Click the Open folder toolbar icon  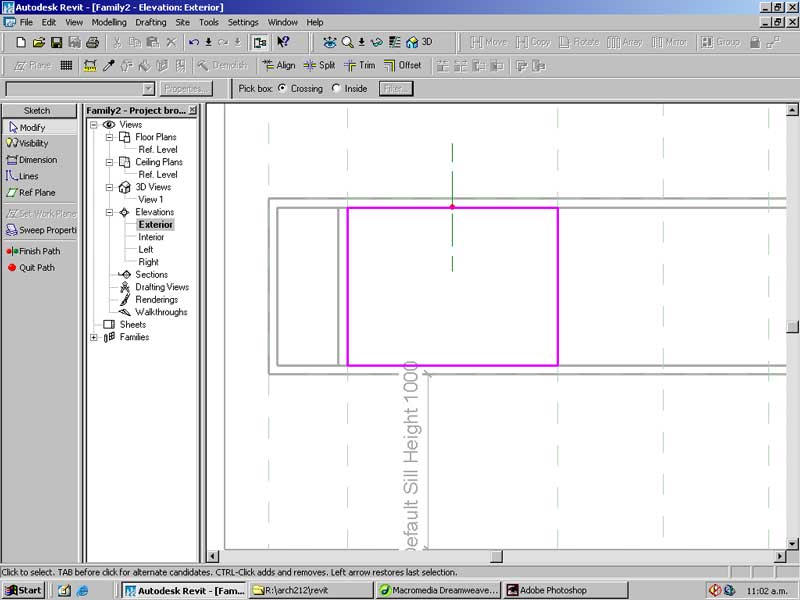[x=39, y=42]
